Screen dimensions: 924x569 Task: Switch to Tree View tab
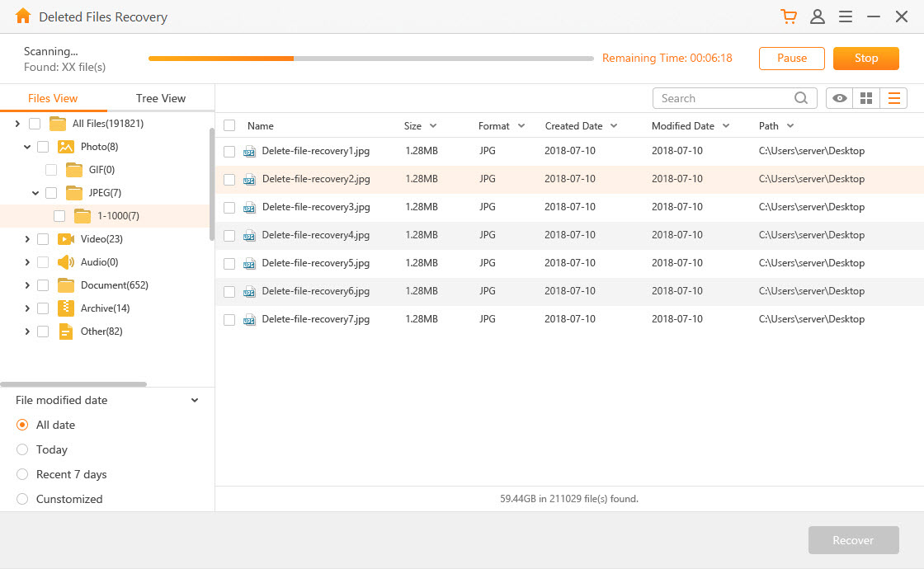pos(160,98)
